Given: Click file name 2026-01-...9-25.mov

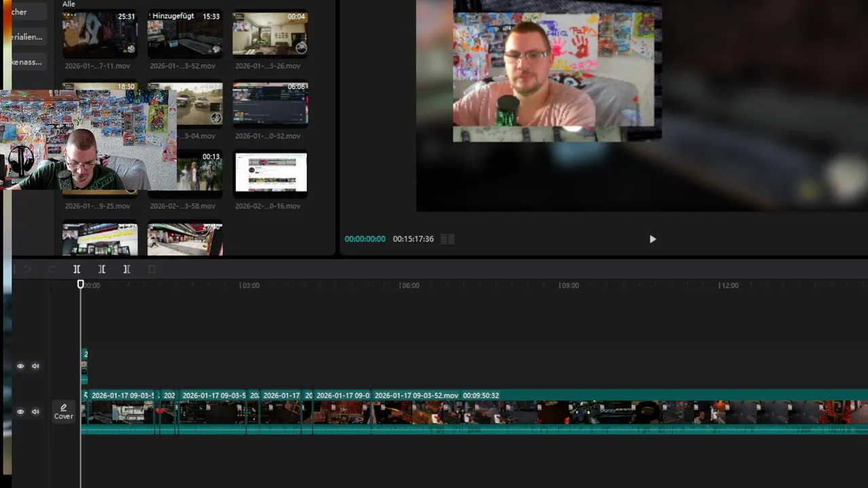Looking at the screenshot, I should pos(97,206).
